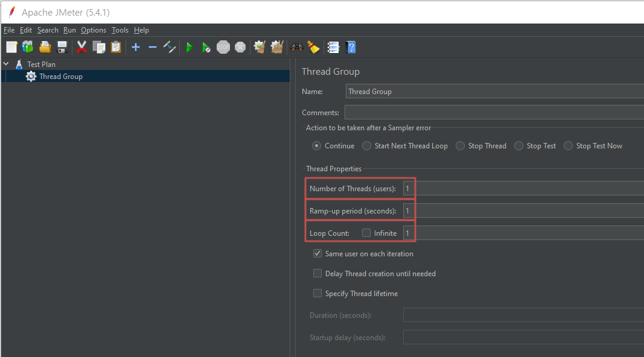Click the Paste clipboard icon
Image resolution: width=644 pixels, height=357 pixels.
pos(116,47)
